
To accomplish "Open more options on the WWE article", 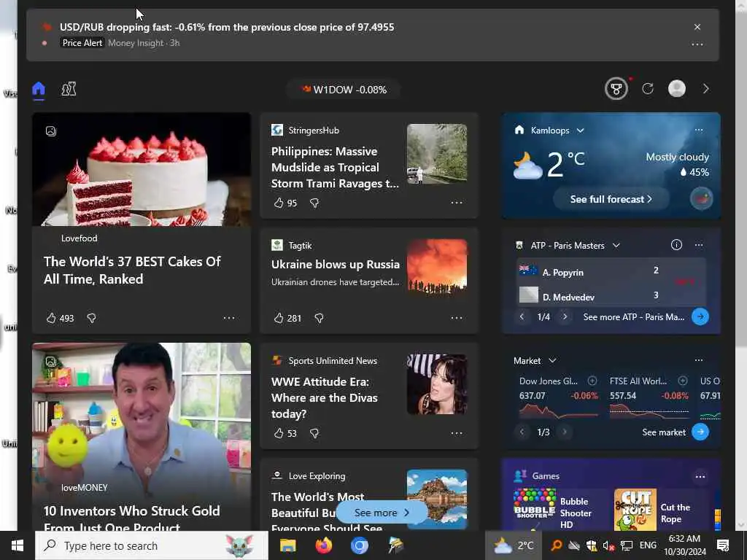I will tap(457, 433).
